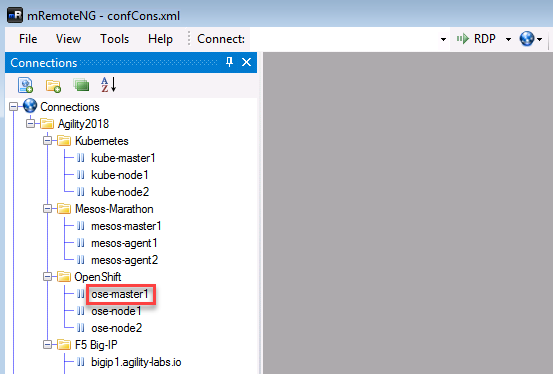Select the ose-master1 connection

tap(120, 294)
